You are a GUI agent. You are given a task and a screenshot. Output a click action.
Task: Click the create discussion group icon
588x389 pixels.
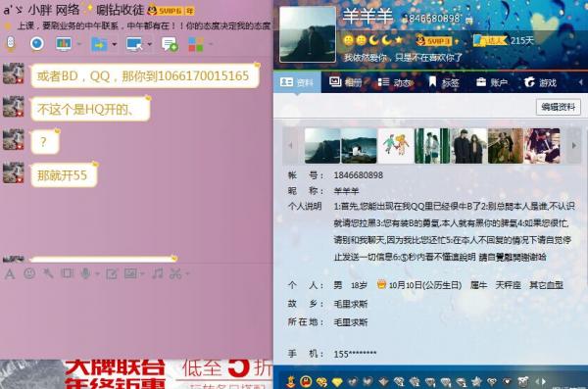click(x=170, y=44)
